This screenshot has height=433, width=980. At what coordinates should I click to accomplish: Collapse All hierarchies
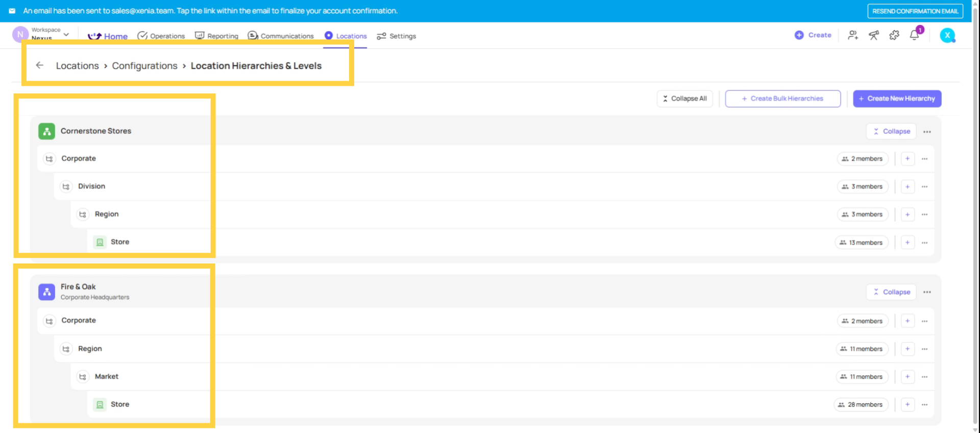click(x=684, y=99)
